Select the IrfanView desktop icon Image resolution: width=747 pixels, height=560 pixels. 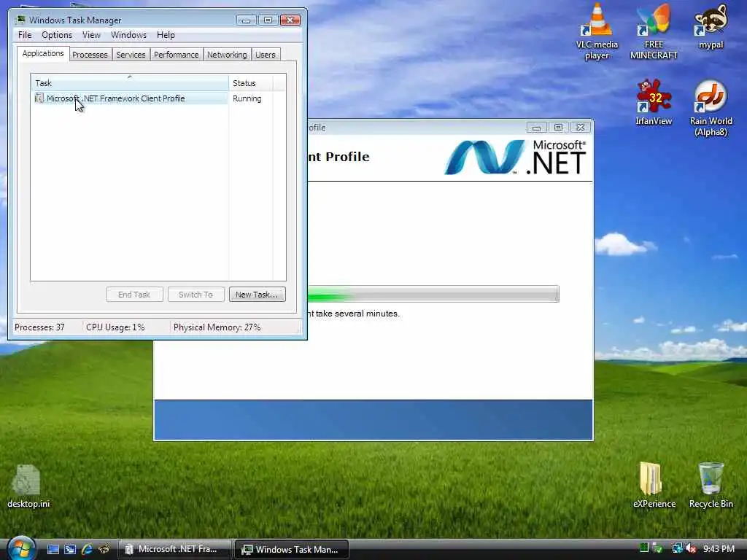tap(654, 102)
